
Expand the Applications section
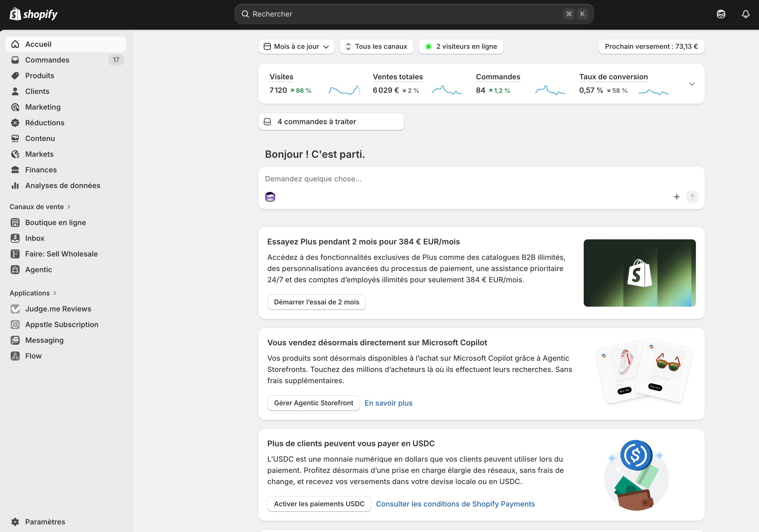coord(33,293)
